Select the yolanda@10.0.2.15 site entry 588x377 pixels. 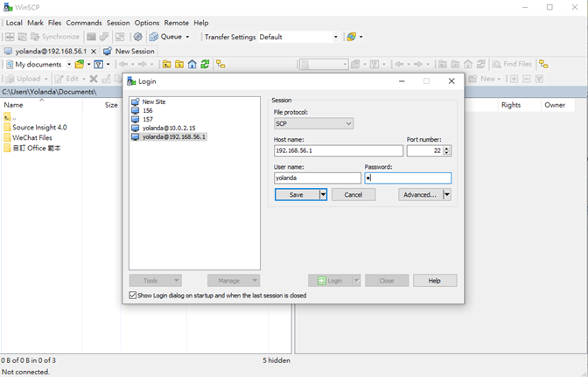click(169, 129)
